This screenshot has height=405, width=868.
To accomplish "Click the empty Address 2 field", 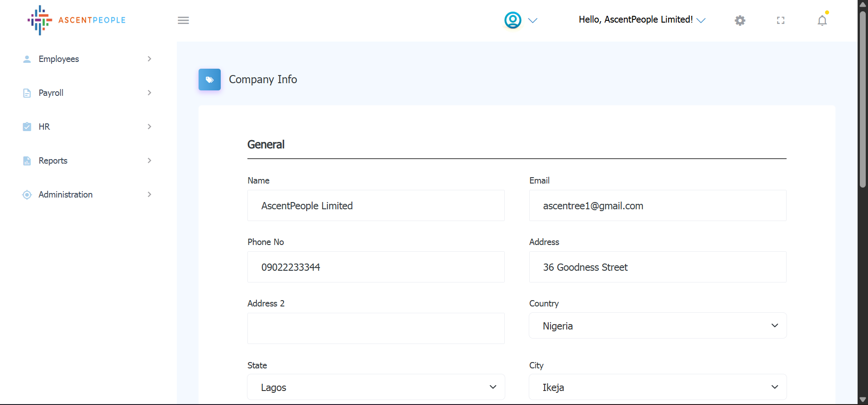I will (x=375, y=329).
